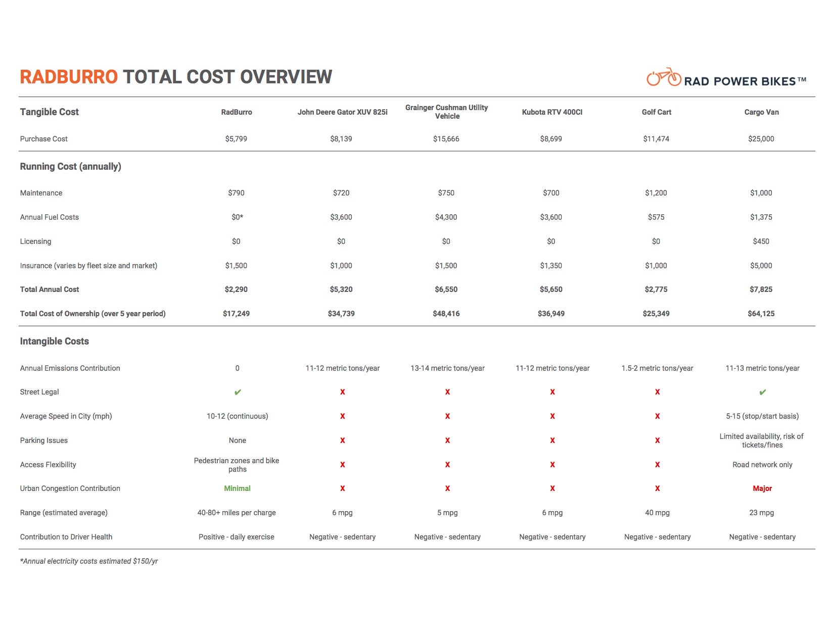
Task: Click the Total Cost of Ownership row label
Action: click(x=93, y=314)
